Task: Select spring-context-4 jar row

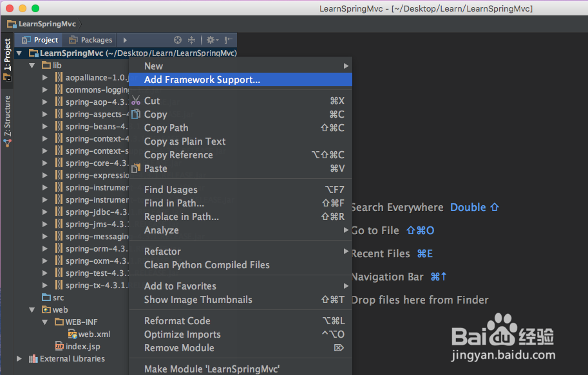Action: pyautogui.click(x=71, y=138)
